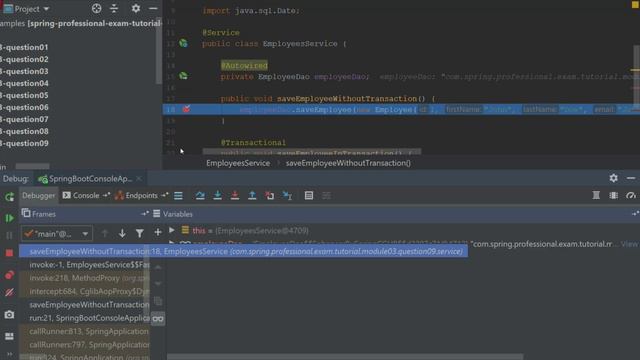Select module03-question05 in project tree
Screen dimensions: 640x360
(24, 95)
